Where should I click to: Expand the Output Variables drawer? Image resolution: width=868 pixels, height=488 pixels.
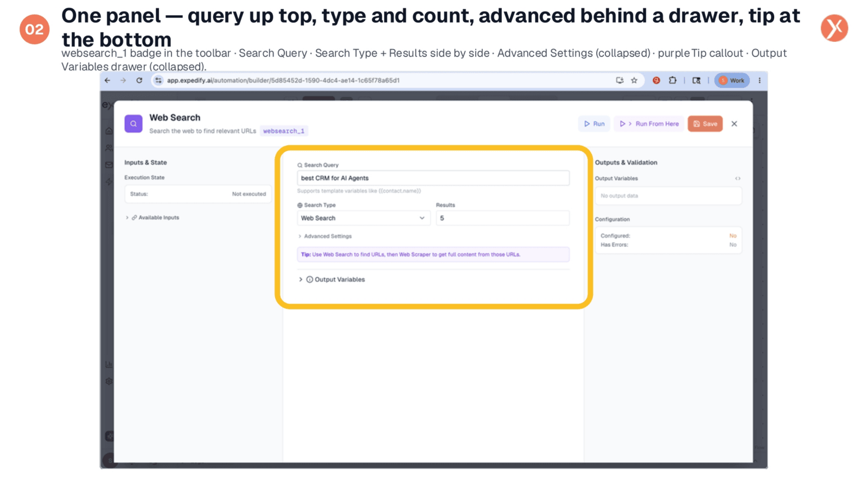click(x=331, y=280)
